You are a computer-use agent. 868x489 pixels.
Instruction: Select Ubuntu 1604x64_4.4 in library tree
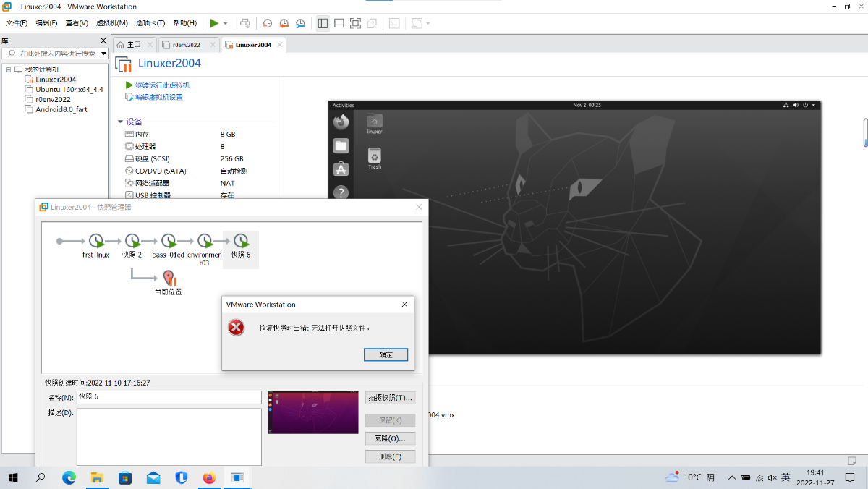69,90
